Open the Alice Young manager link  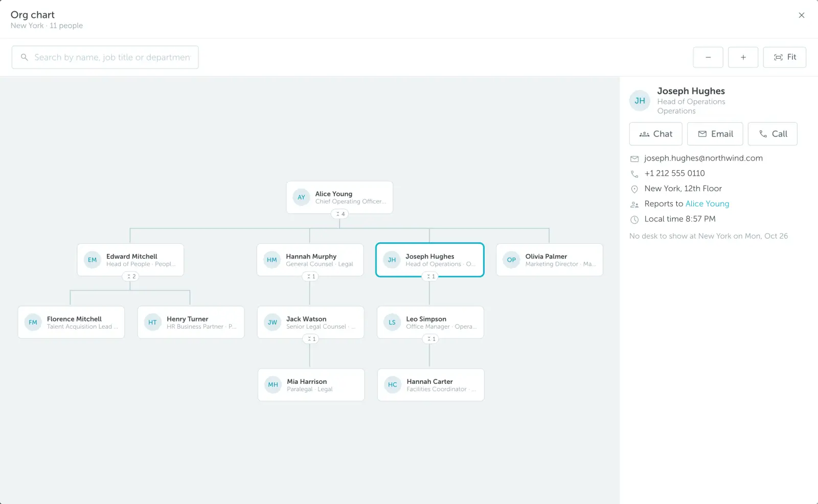pos(707,203)
